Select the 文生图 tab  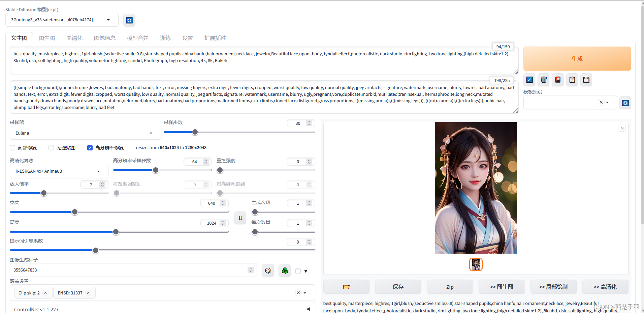pos(19,38)
